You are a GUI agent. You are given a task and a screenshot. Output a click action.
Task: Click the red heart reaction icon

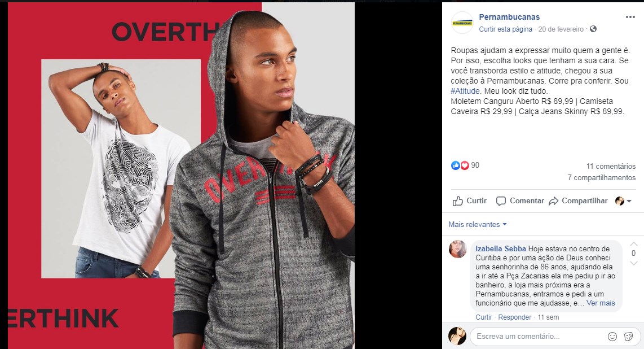coord(465,165)
